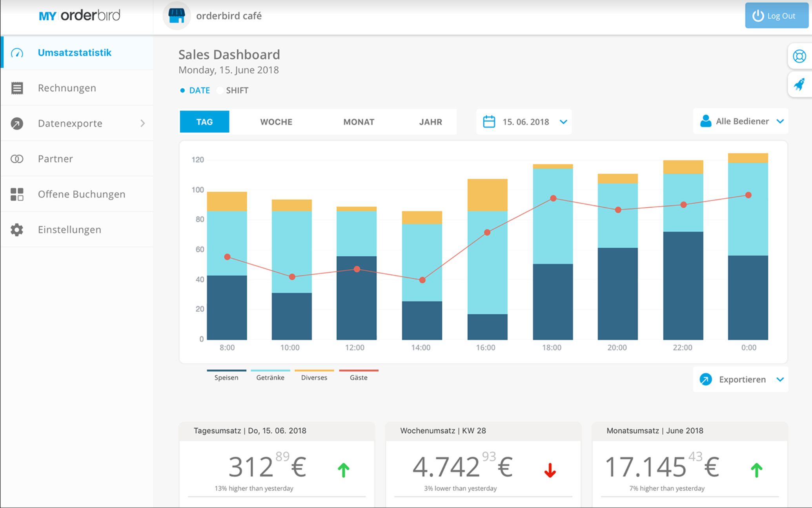
Task: Click the orderbird café store icon
Action: coord(177,16)
